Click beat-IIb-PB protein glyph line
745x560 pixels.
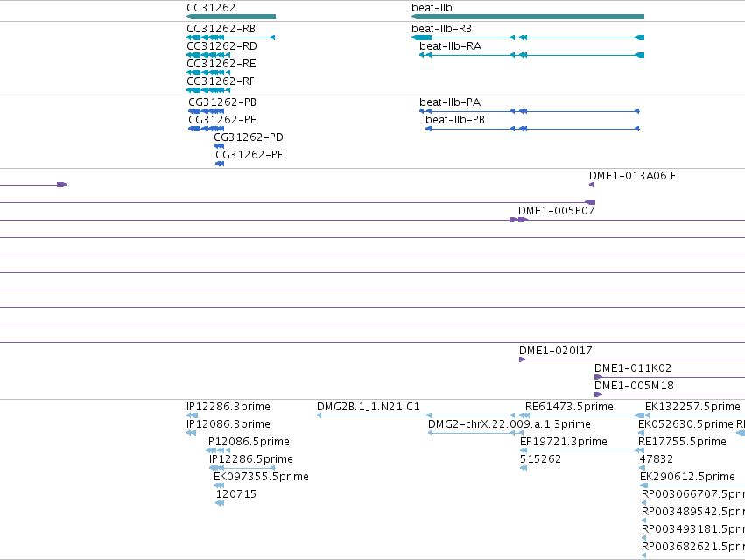tap(532, 129)
